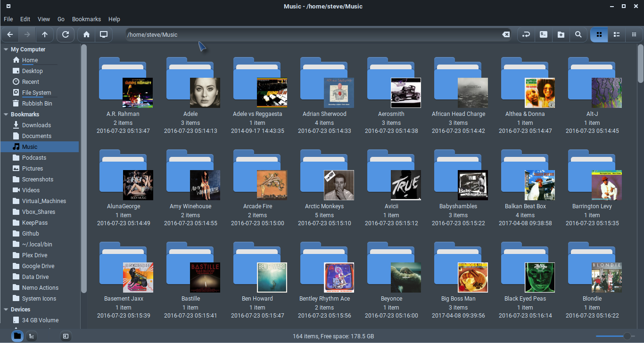Start a file search
Screen dimensions: 644x343
(578, 34)
